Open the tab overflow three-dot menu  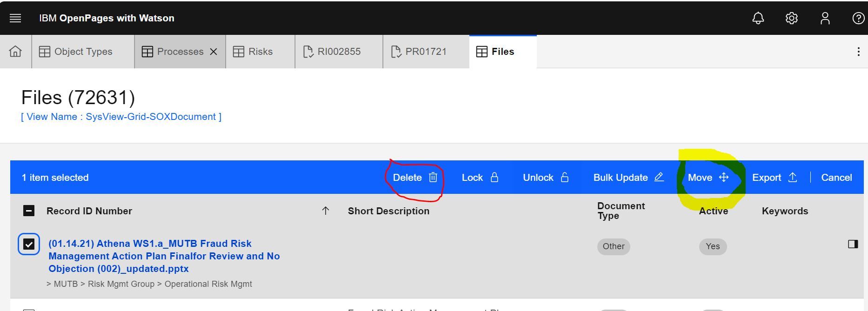[858, 52]
